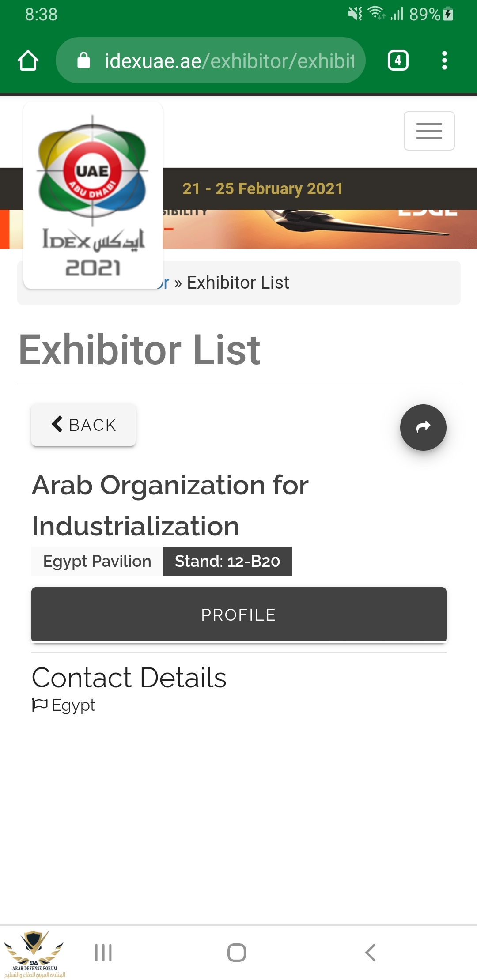
Task: Click the Arab Defense Forum logo
Action: coord(34,954)
